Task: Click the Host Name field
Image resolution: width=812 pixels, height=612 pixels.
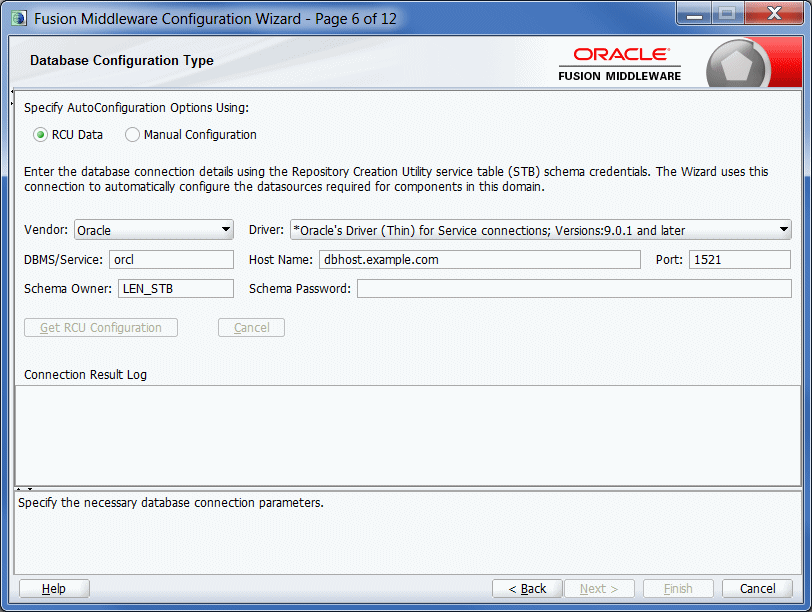Action: [x=480, y=259]
